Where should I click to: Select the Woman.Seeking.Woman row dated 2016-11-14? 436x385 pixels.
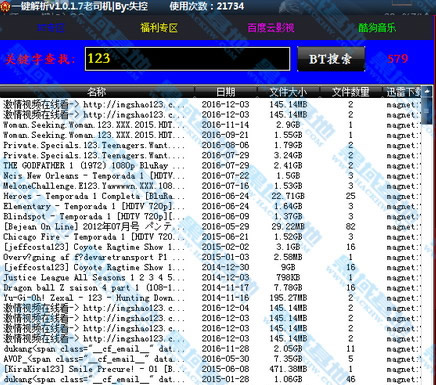point(211,125)
